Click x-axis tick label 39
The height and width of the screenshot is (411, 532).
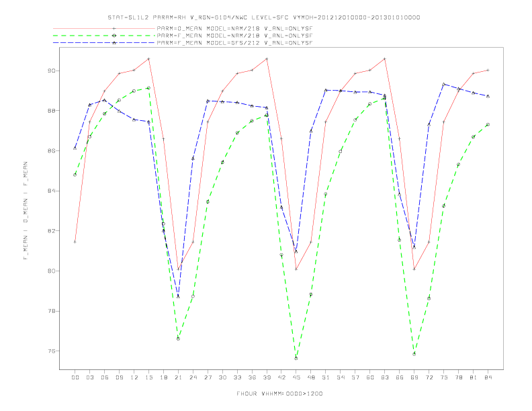(x=267, y=377)
